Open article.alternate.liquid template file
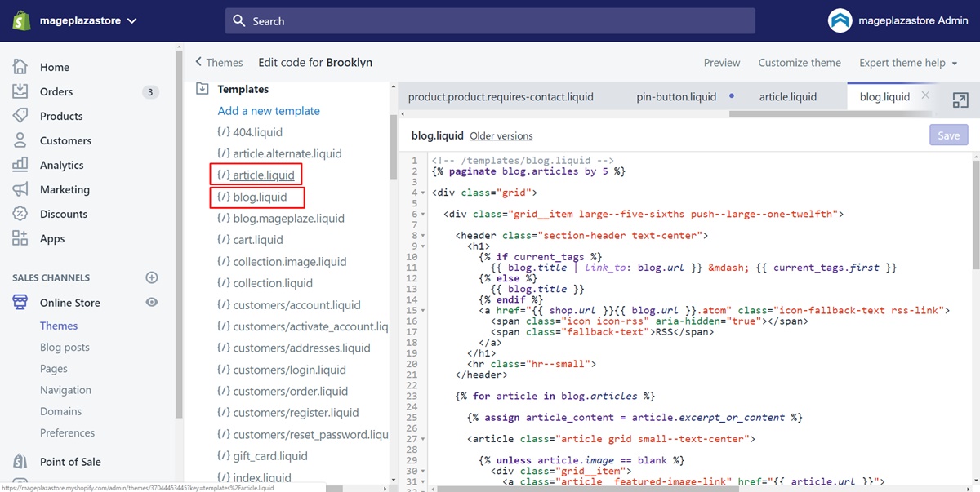 coord(279,153)
